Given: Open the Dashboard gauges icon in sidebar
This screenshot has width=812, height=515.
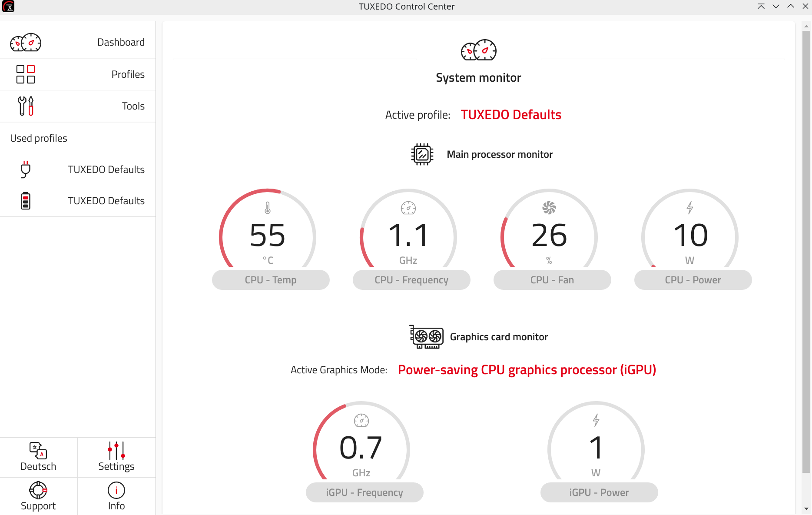Looking at the screenshot, I should [x=26, y=42].
